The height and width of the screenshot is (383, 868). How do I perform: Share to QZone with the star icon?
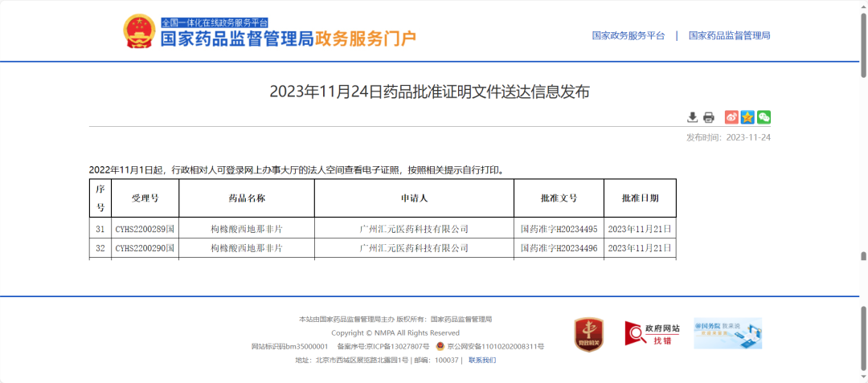pyautogui.click(x=747, y=117)
